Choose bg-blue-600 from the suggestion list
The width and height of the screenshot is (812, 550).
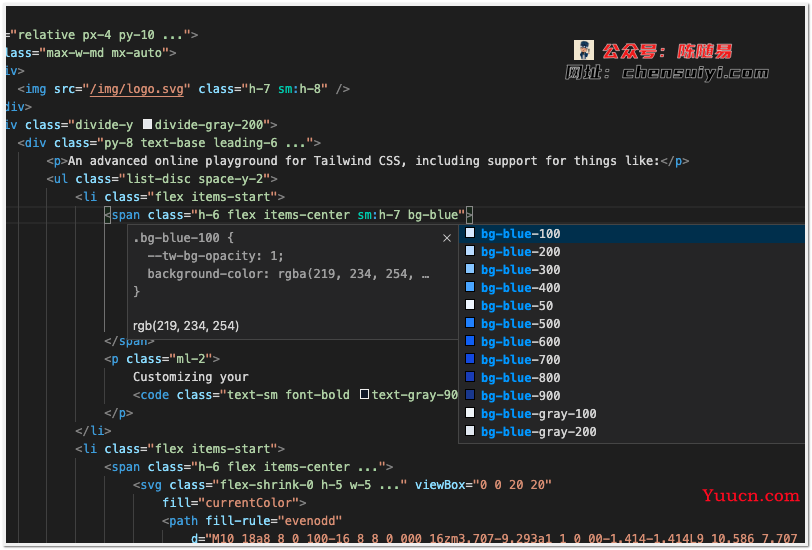pyautogui.click(x=631, y=342)
